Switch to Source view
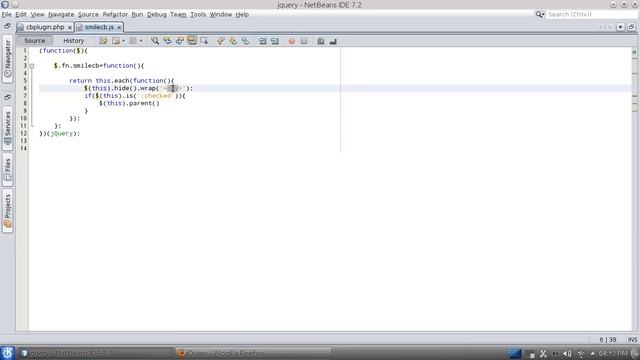Viewport: 640px width, 360px height. point(35,41)
